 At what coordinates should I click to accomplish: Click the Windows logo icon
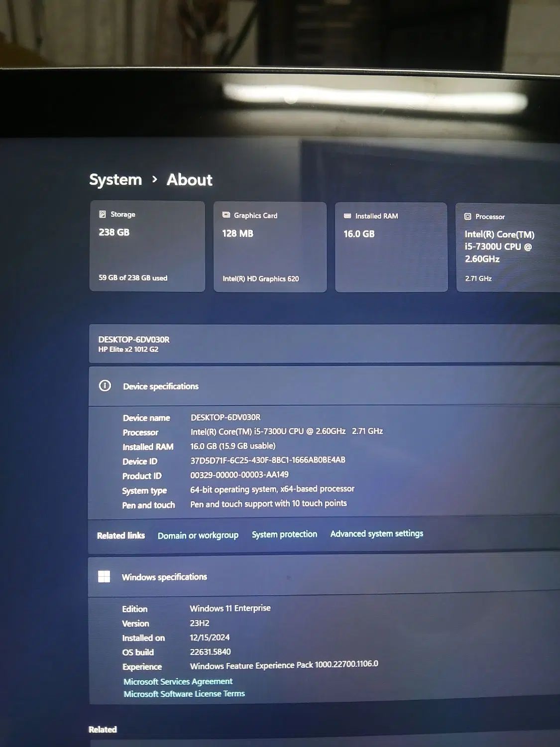(104, 577)
